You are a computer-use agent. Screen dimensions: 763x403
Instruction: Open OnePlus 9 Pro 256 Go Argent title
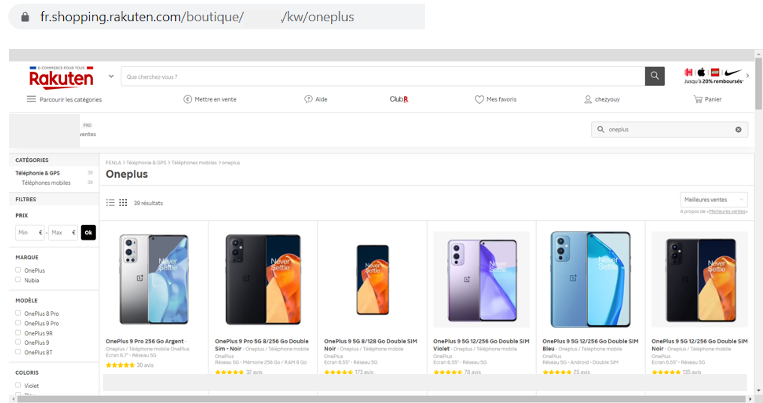(145, 341)
